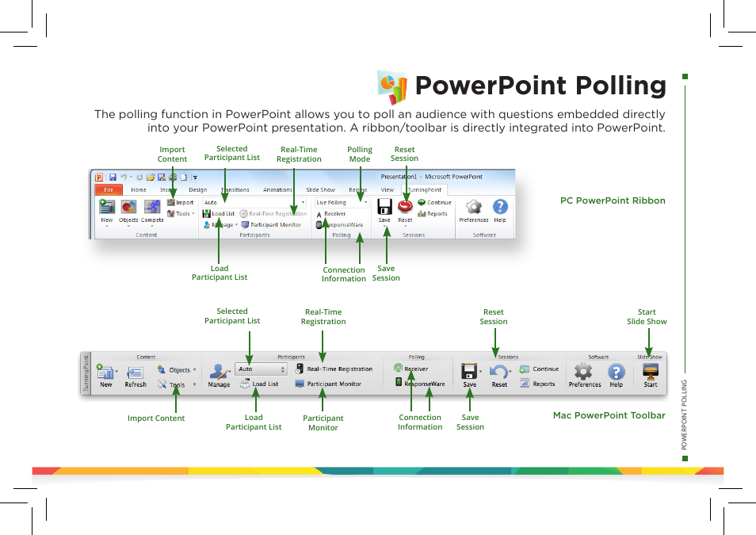Click Continue in the PC ribbon Sessions group

tap(434, 203)
